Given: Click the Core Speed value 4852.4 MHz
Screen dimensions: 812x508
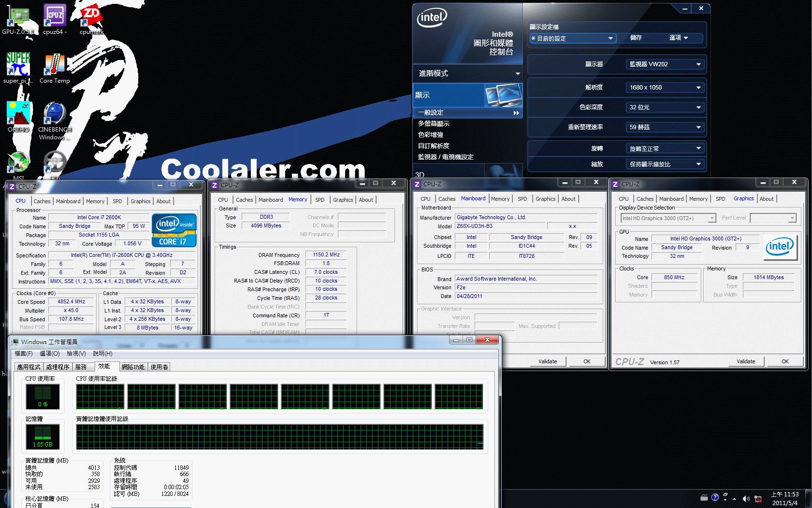Looking at the screenshot, I should coord(72,301).
